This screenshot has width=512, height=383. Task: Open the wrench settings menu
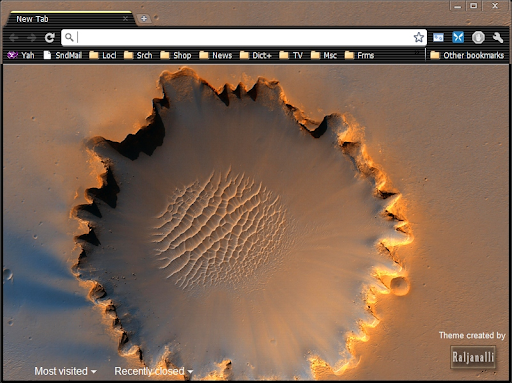[x=498, y=37]
